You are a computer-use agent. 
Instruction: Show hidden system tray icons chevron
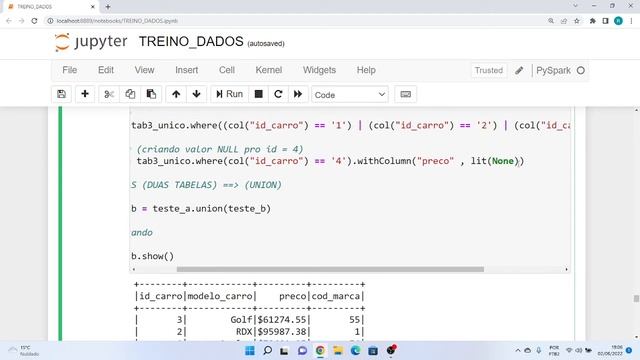pos(518,351)
